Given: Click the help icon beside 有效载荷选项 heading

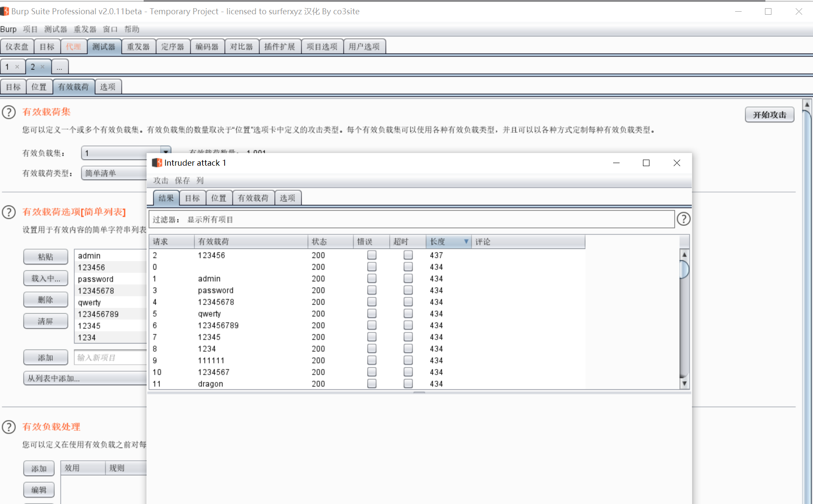Looking at the screenshot, I should click(x=9, y=212).
